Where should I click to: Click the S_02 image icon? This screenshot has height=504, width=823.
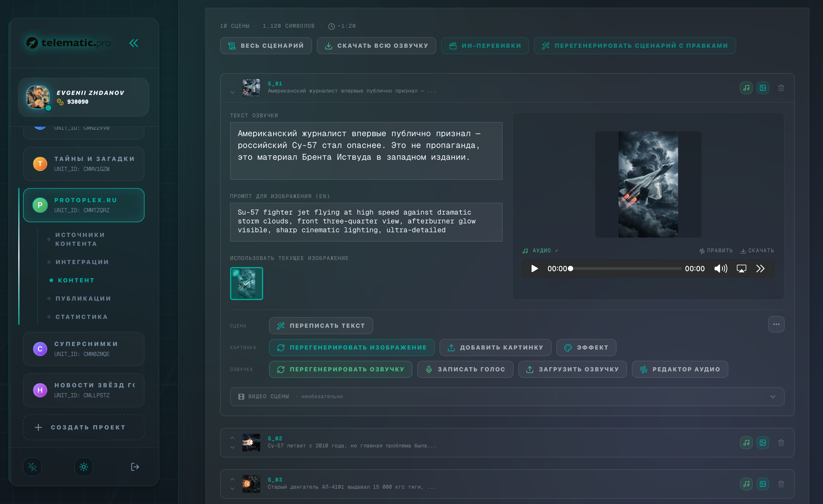(x=763, y=443)
